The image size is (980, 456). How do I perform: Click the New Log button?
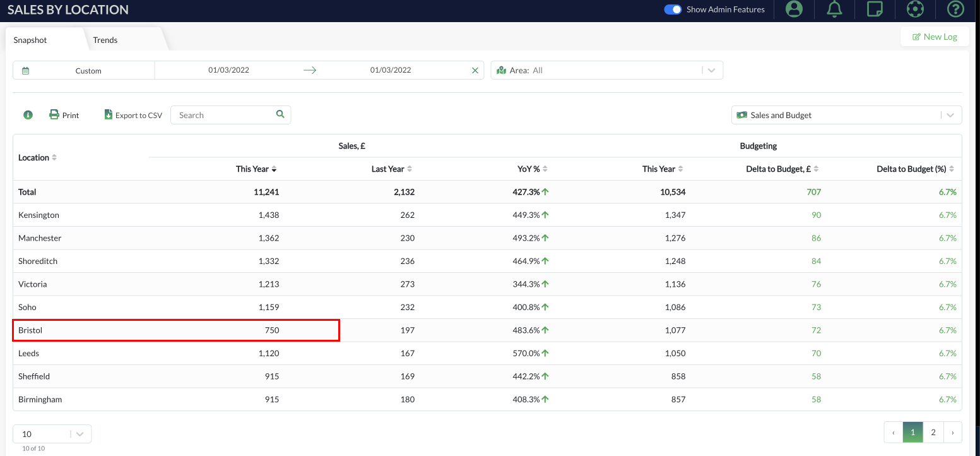[x=935, y=36]
